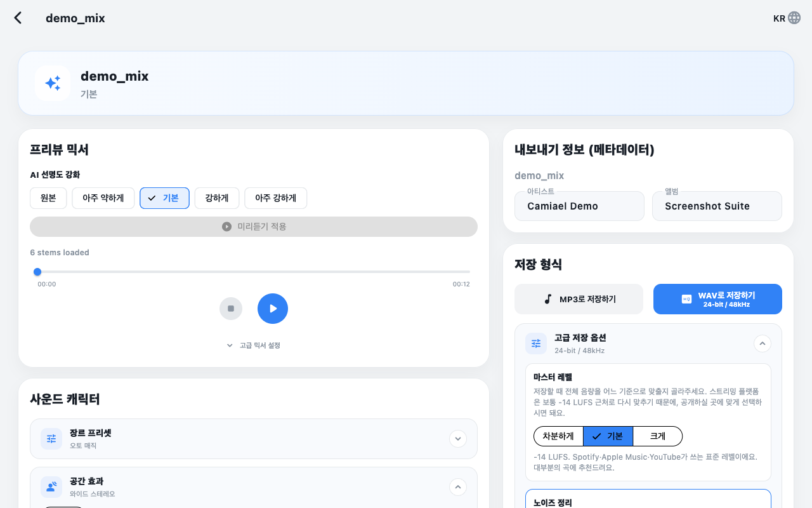Viewport: 812px width, 508px height.
Task: Click the playback position slider handle
Action: coord(37,272)
